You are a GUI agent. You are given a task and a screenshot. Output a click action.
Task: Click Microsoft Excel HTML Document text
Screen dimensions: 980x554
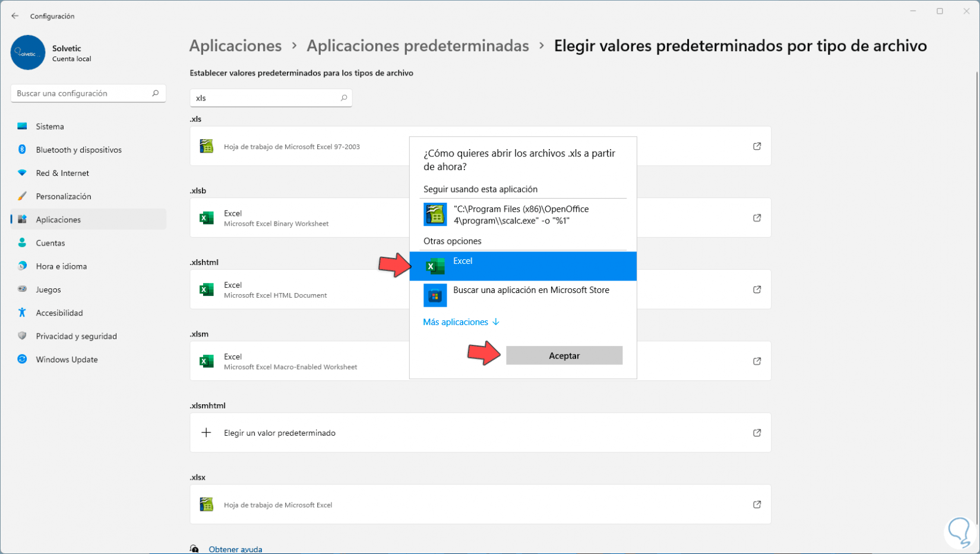(275, 295)
